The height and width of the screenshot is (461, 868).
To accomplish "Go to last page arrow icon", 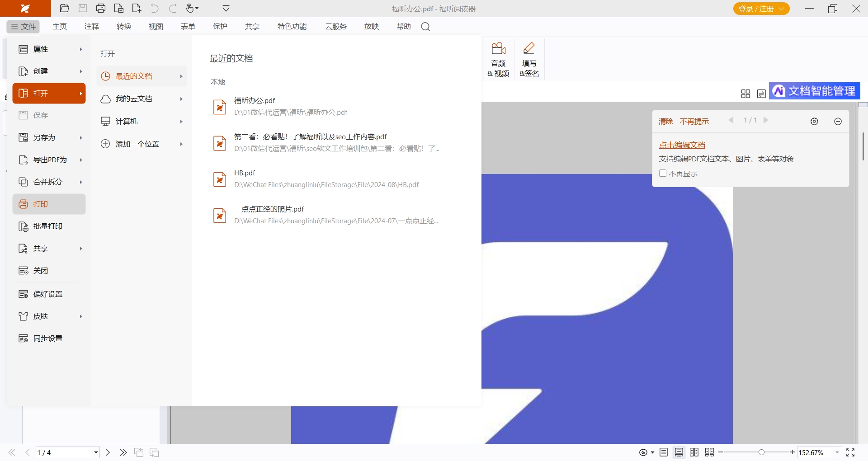I will click(123, 452).
